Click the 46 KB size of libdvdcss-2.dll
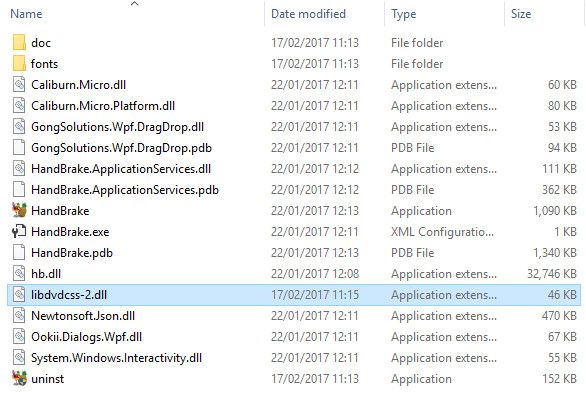This screenshot has width=586, height=395. (x=562, y=295)
